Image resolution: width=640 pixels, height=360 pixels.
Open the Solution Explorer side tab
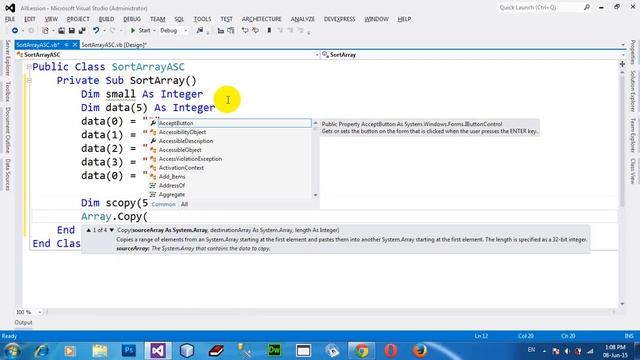[633, 91]
